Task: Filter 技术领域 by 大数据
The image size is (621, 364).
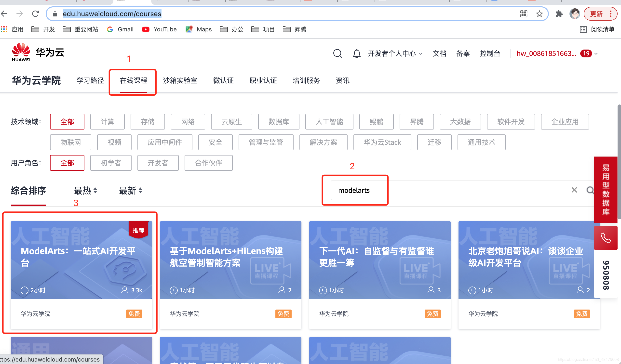Action: 460,122
